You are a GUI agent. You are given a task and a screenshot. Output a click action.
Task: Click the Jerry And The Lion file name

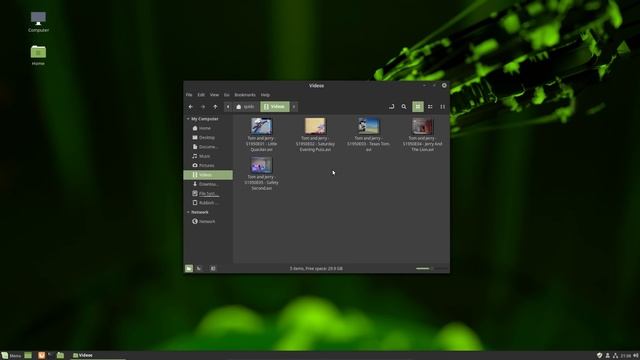pos(422,144)
